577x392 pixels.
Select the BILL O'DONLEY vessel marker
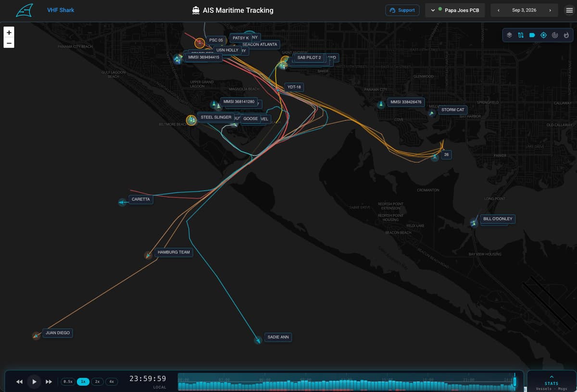click(474, 222)
